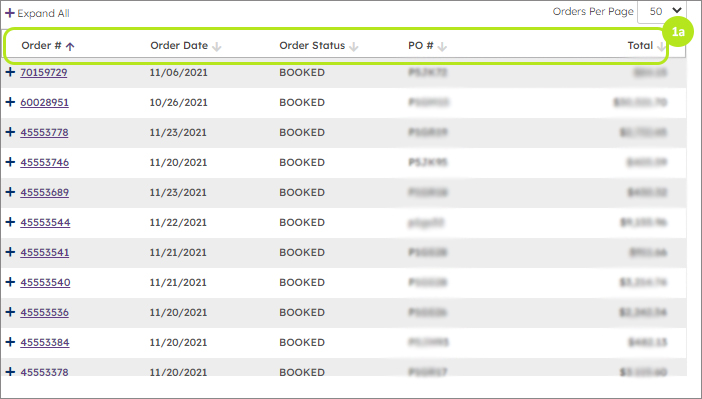Click the Orders Per Page label
Viewport: 702px width, 399px height.
coord(593,12)
